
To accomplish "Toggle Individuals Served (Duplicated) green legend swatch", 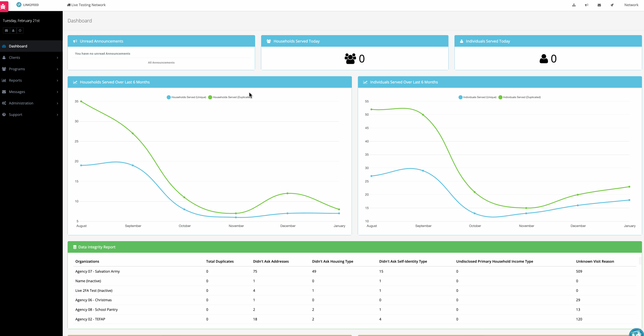I will [500, 97].
